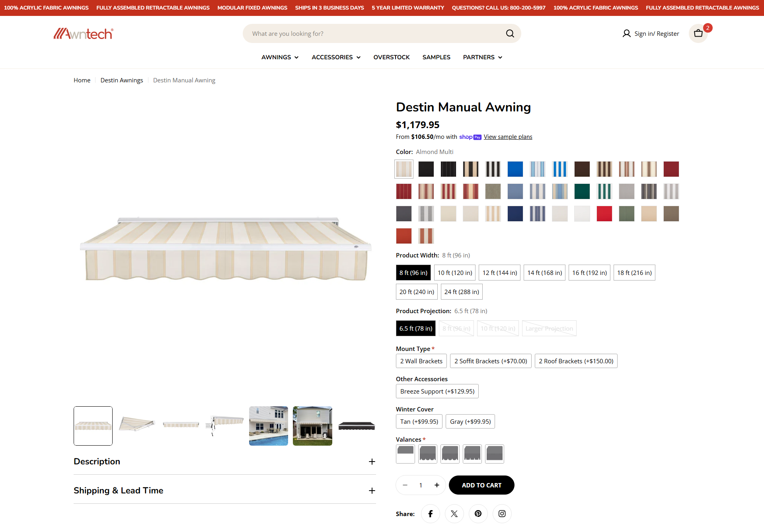Open the Instagram share icon
Image resolution: width=764 pixels, height=532 pixels.
pyautogui.click(x=502, y=514)
